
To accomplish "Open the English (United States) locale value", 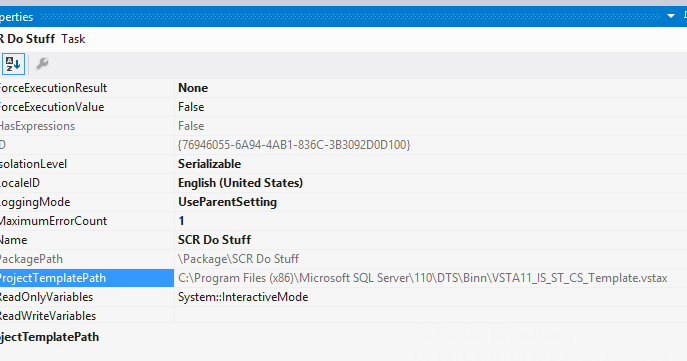I will click(x=240, y=183).
